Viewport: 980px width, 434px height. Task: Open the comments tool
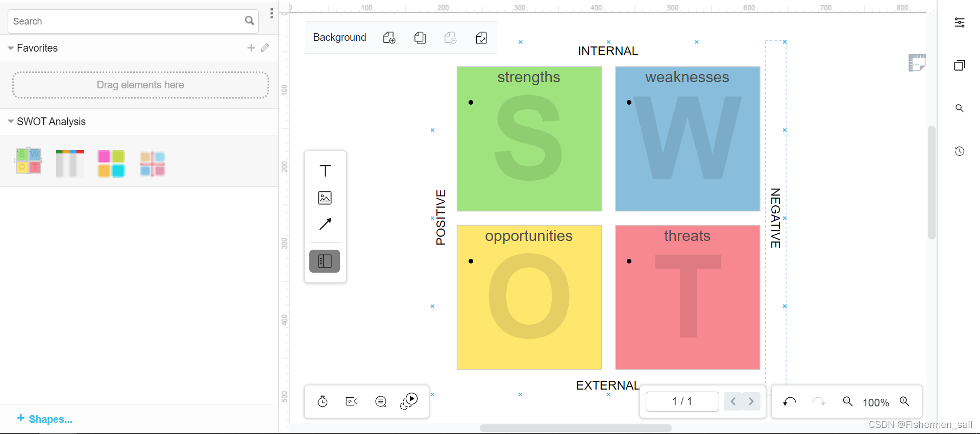(x=381, y=402)
